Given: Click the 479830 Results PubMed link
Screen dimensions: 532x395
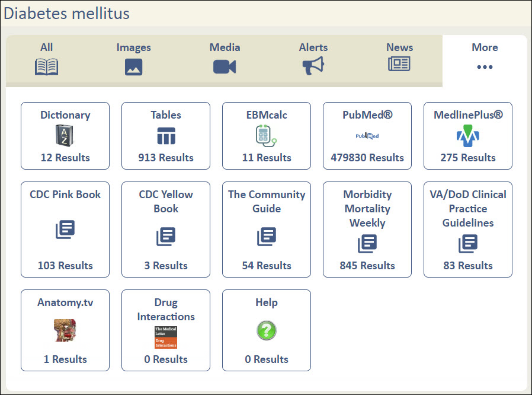Looking at the screenshot, I should [367, 158].
